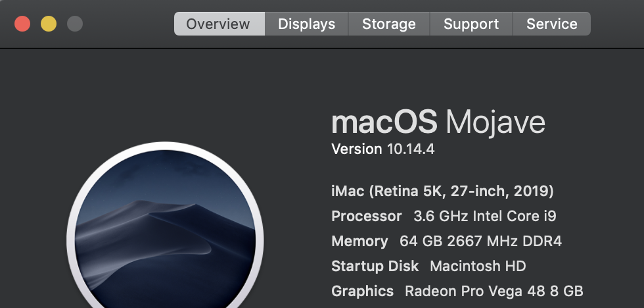Click the macOS Mojave heading

point(438,122)
